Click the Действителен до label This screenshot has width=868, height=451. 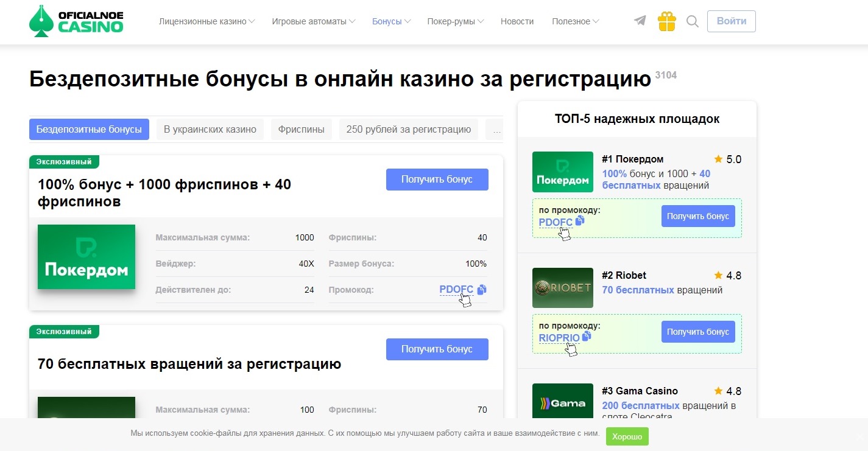pyautogui.click(x=193, y=290)
